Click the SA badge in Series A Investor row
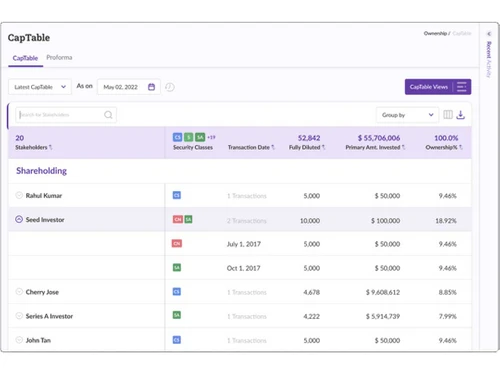This screenshot has height=375, width=500. (x=177, y=315)
